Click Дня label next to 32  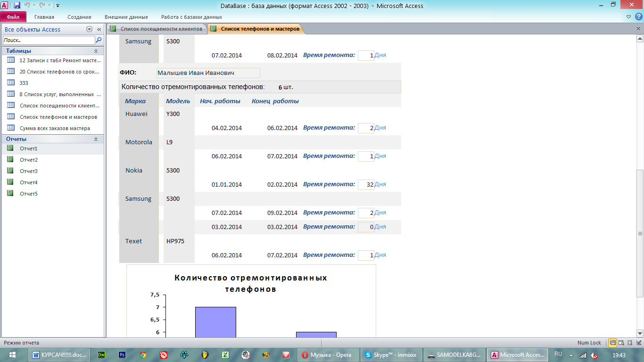(x=380, y=184)
